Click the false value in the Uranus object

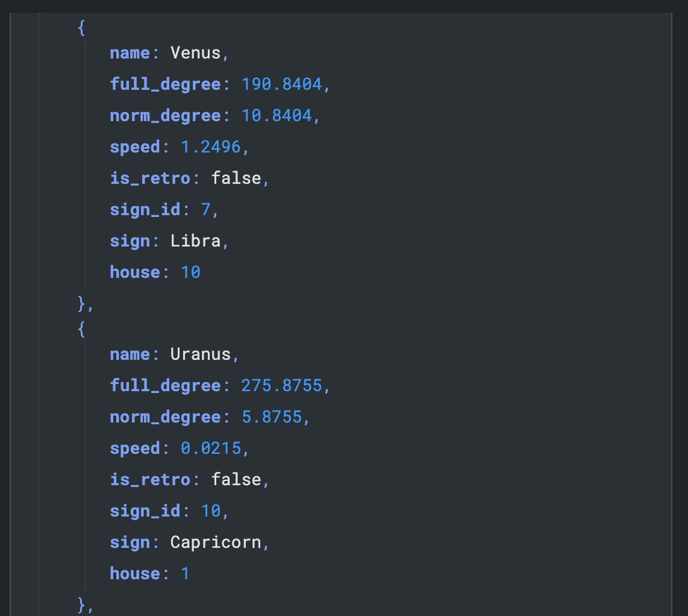coord(236,480)
